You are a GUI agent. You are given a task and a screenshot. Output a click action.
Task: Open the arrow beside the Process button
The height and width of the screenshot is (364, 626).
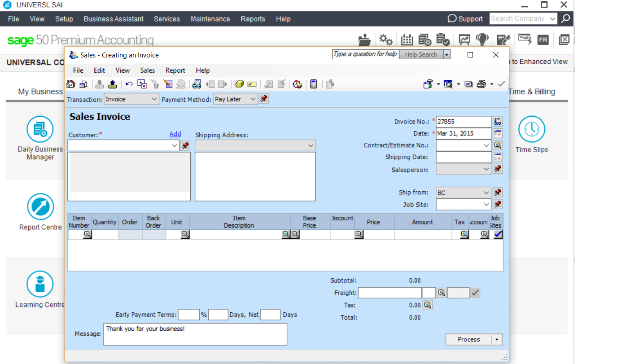click(497, 340)
